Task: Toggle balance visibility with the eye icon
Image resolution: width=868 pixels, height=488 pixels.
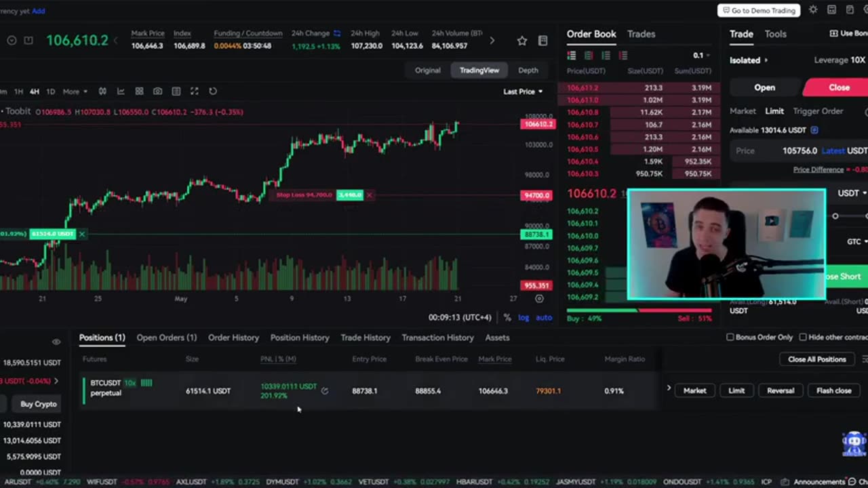Action: pos(56,342)
